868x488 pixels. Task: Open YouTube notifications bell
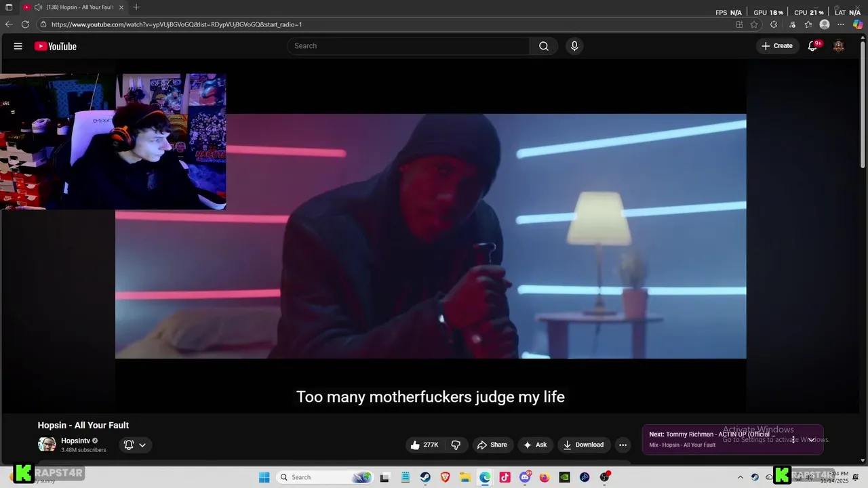(x=812, y=46)
